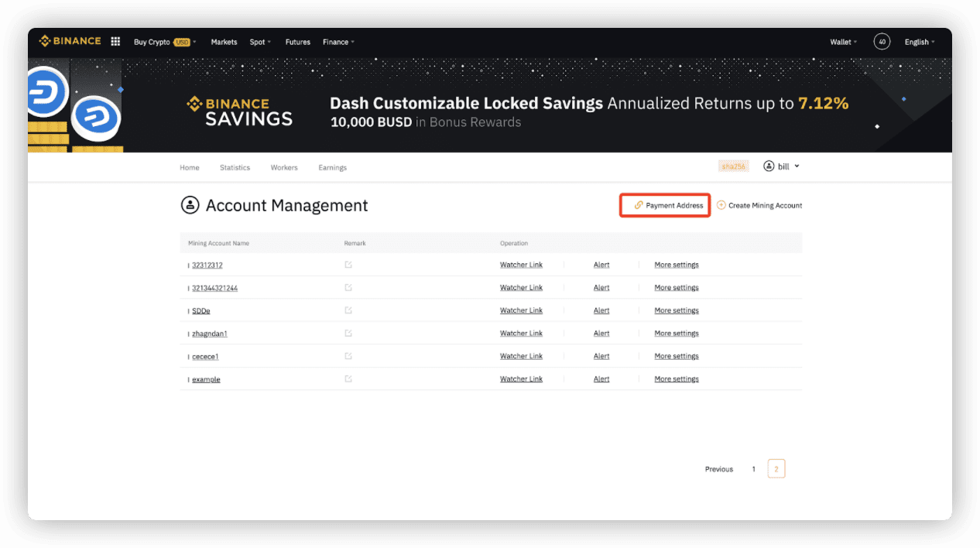Switch to the Statistics tab
This screenshot has width=980, height=548.
235,167
